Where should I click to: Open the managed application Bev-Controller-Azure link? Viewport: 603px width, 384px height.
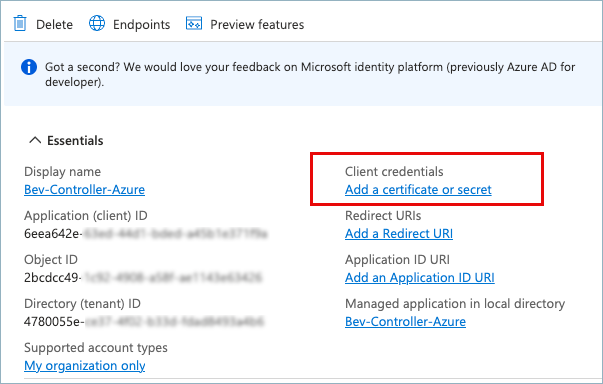click(x=405, y=321)
